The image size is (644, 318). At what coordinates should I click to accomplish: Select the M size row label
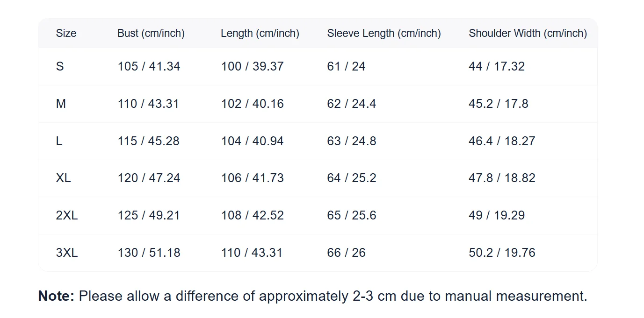[61, 104]
